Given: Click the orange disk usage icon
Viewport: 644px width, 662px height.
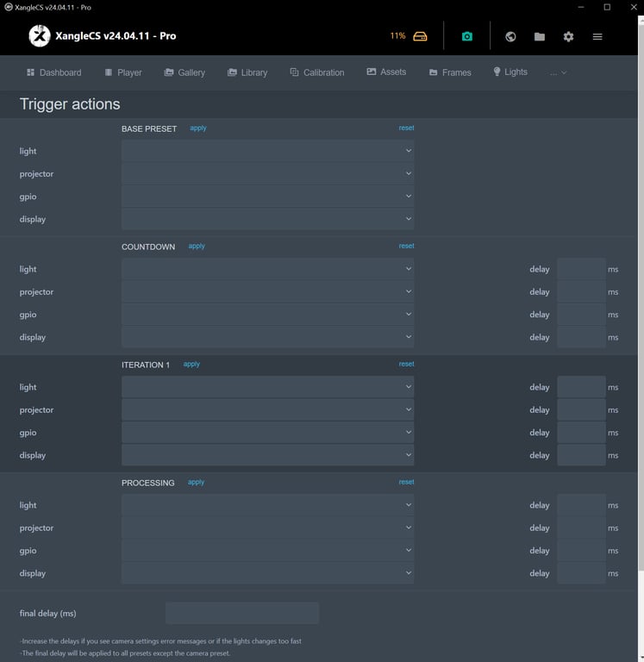Looking at the screenshot, I should pos(420,36).
